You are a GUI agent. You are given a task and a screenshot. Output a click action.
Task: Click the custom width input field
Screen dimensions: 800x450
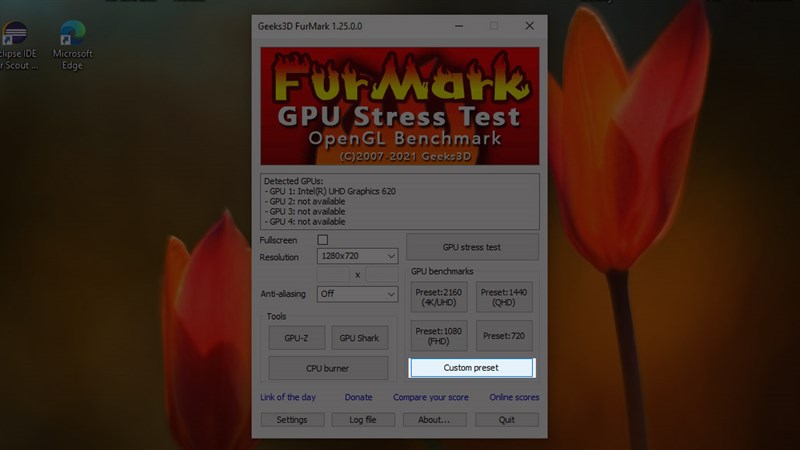(x=333, y=274)
